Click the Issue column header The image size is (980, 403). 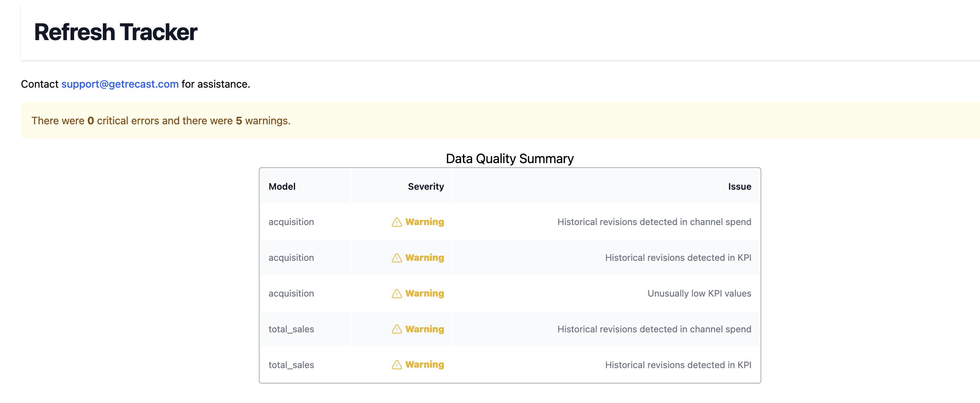[x=739, y=187]
